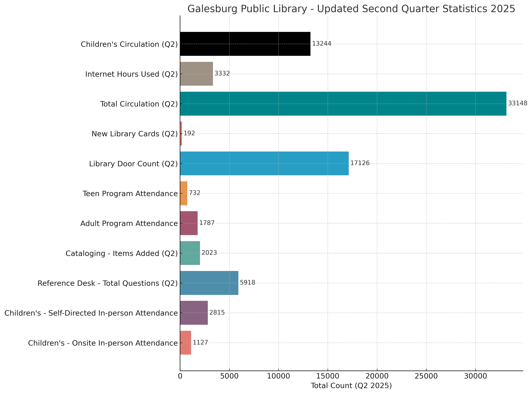This screenshot has height=394, width=532.
Task: Click the blue Library Door Count bar
Action: 264,163
